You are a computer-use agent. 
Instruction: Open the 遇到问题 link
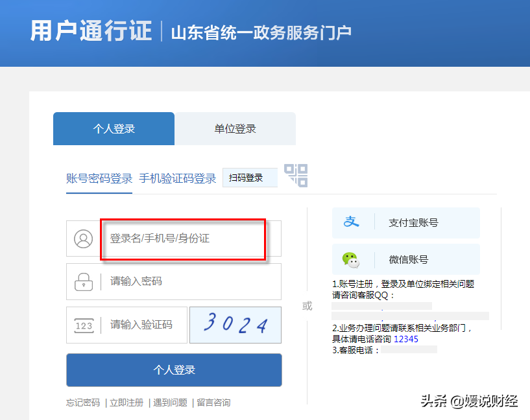tap(170, 402)
